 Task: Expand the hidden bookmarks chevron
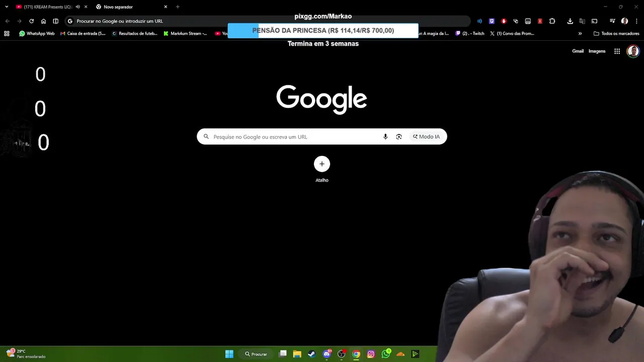pyautogui.click(x=580, y=34)
